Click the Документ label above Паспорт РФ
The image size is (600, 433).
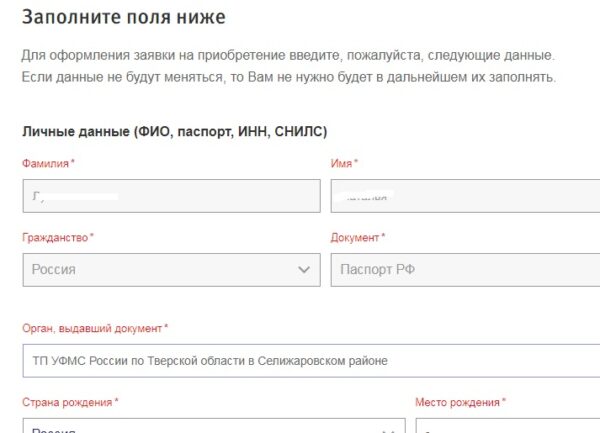point(356,238)
